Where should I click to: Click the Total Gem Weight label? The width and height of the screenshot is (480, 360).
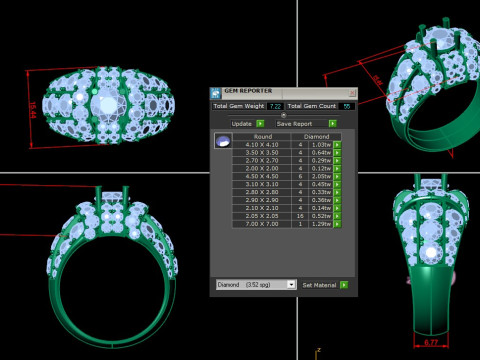pyautogui.click(x=239, y=106)
